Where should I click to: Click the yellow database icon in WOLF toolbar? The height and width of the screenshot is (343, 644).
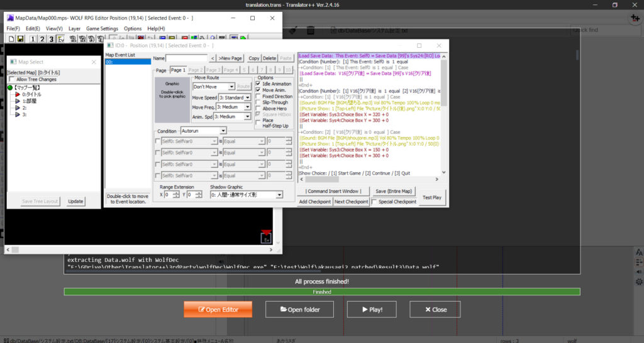(172, 38)
